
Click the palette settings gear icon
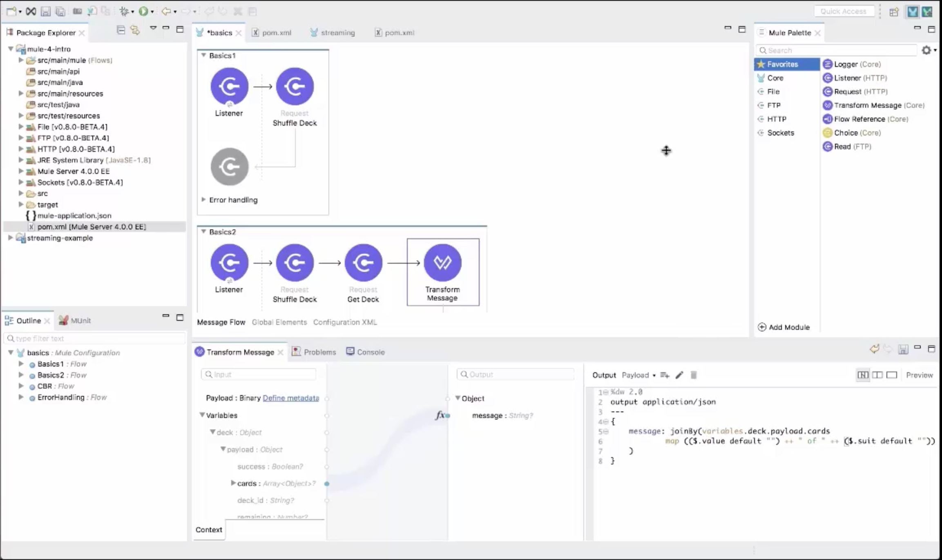coord(926,50)
